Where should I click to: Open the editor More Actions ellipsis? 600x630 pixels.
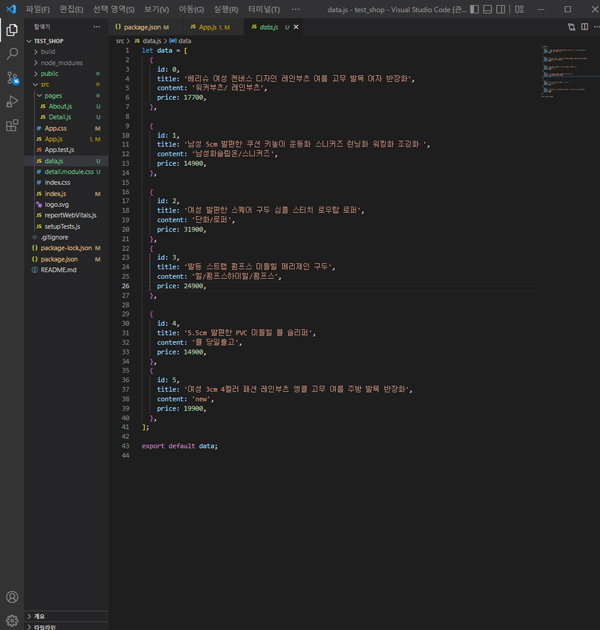tap(596, 27)
